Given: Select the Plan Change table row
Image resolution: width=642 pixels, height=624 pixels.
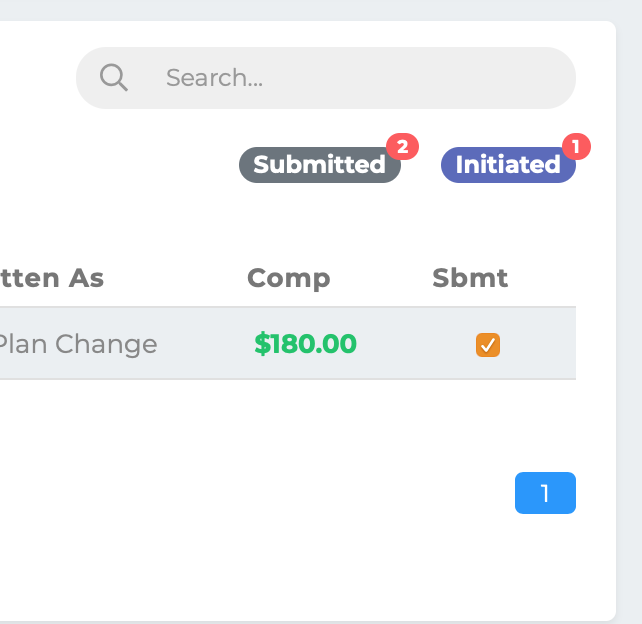Looking at the screenshot, I should (288, 343).
